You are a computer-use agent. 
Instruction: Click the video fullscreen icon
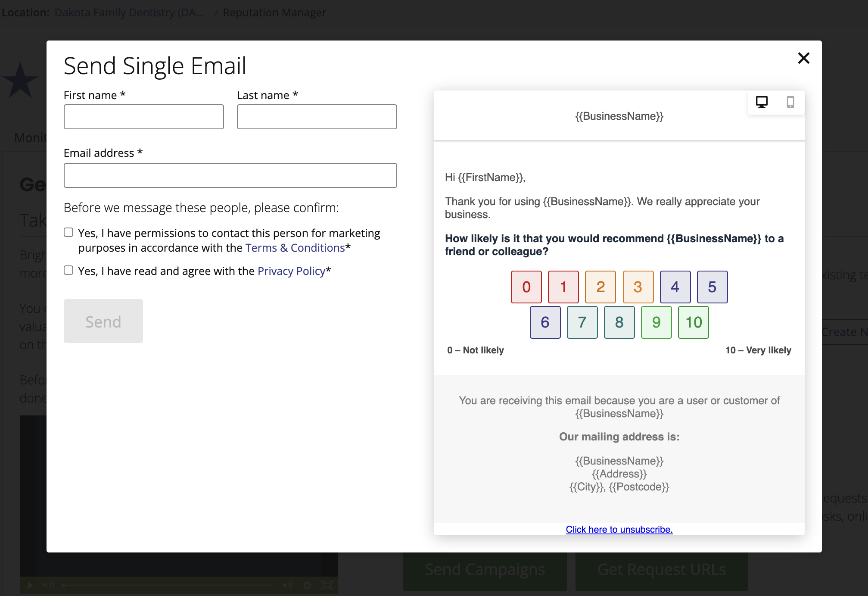coord(327,585)
